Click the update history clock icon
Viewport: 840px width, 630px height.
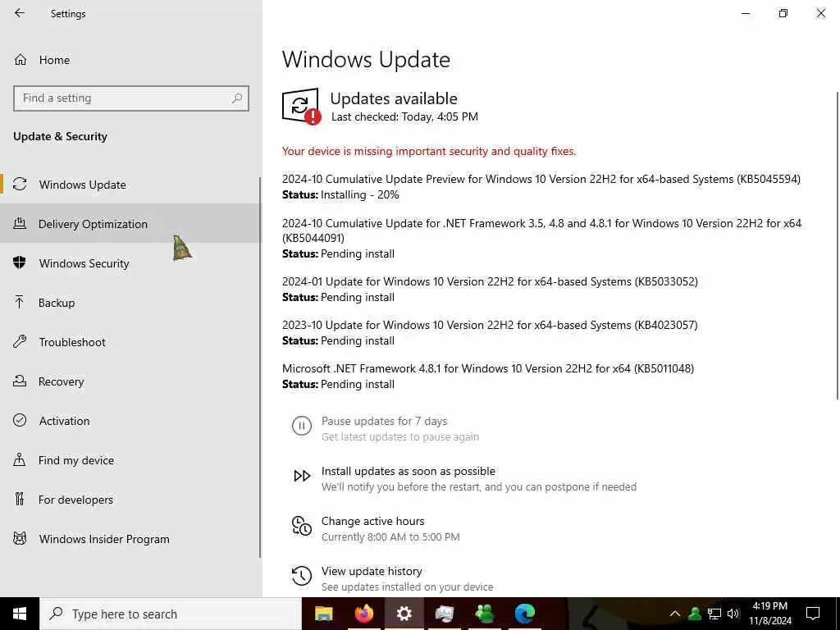[x=302, y=576]
